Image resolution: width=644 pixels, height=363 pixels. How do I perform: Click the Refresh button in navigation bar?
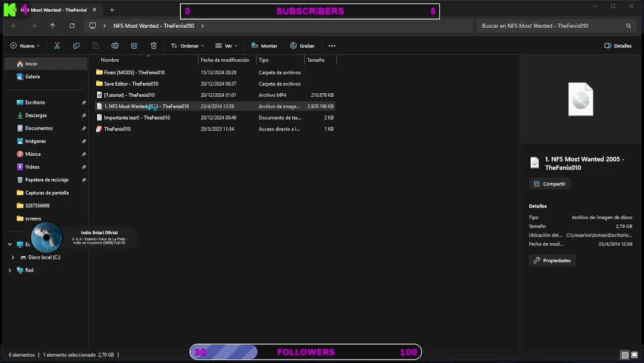pyautogui.click(x=72, y=26)
